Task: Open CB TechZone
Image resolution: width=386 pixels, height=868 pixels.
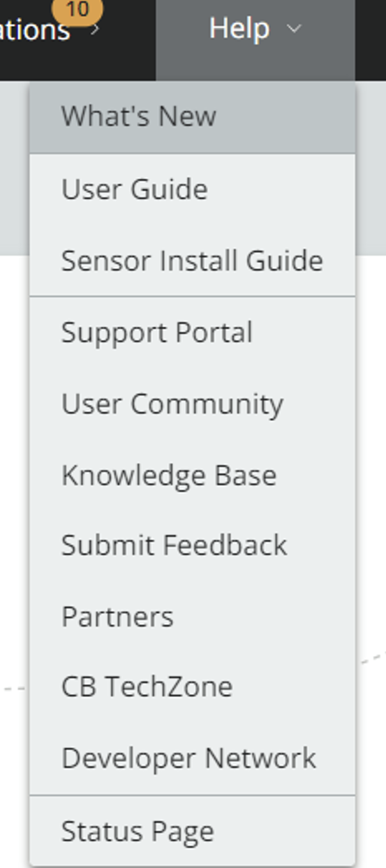Action: click(x=147, y=688)
